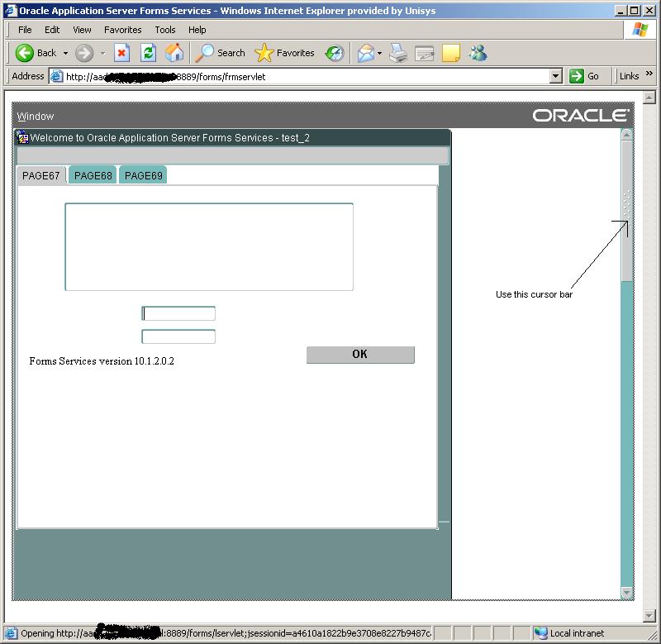Open the Edit menu
Image resolution: width=661 pixels, height=644 pixels.
[52, 30]
